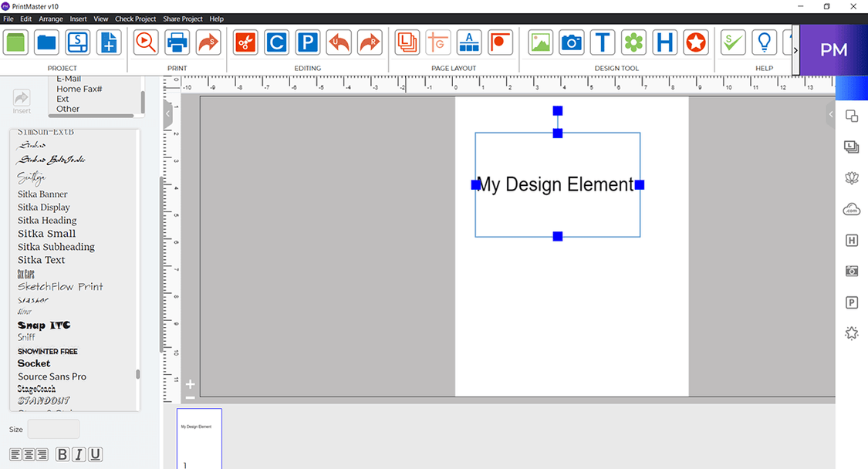Choose the Sitka Banner font
868x469 pixels.
click(x=42, y=194)
